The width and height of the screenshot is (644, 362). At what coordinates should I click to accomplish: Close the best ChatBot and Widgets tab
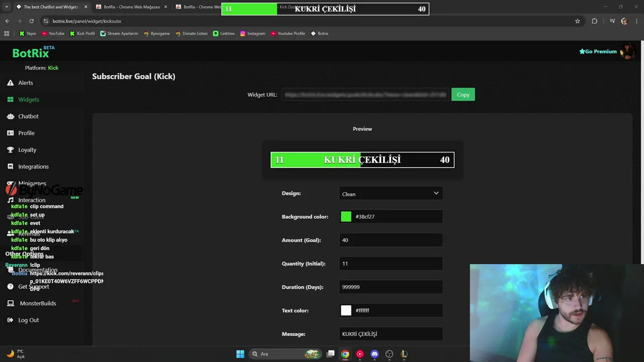[86, 7]
